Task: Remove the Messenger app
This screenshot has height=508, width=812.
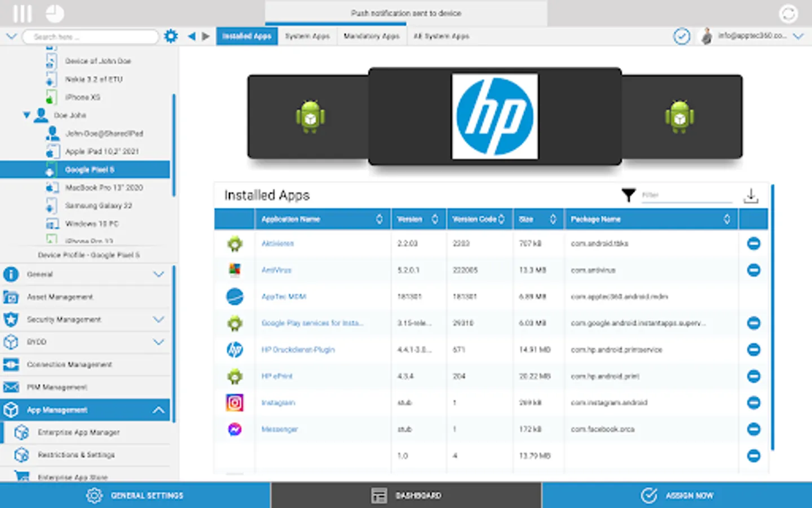Action: point(753,429)
